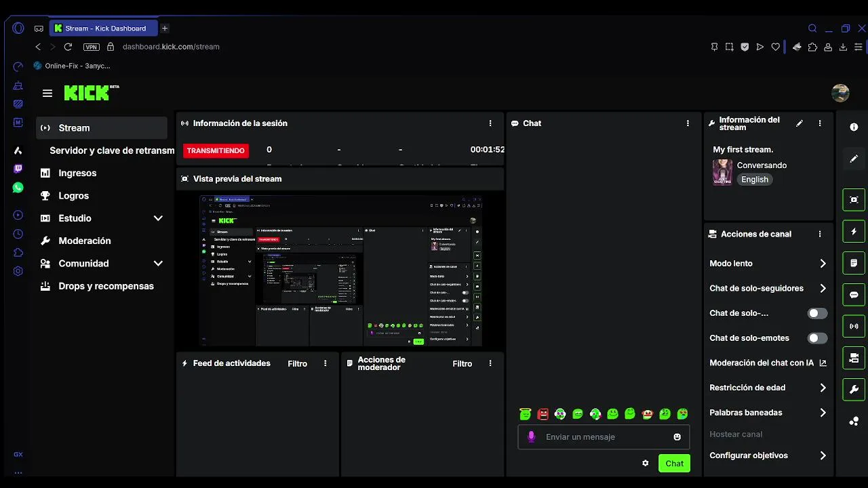The width and height of the screenshot is (868, 488).
Task: Toggle Chat de solo-emotes switch
Action: tap(817, 338)
